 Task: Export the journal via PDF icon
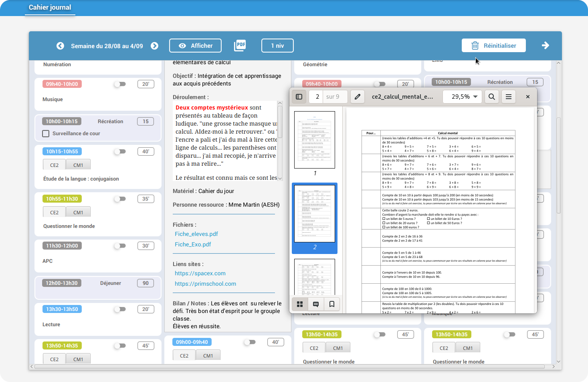(240, 45)
